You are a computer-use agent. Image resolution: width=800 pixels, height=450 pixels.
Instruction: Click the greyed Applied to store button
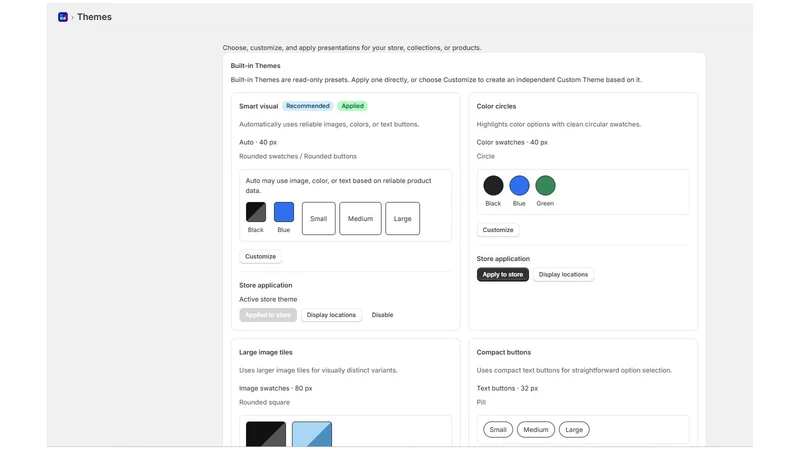click(x=268, y=315)
